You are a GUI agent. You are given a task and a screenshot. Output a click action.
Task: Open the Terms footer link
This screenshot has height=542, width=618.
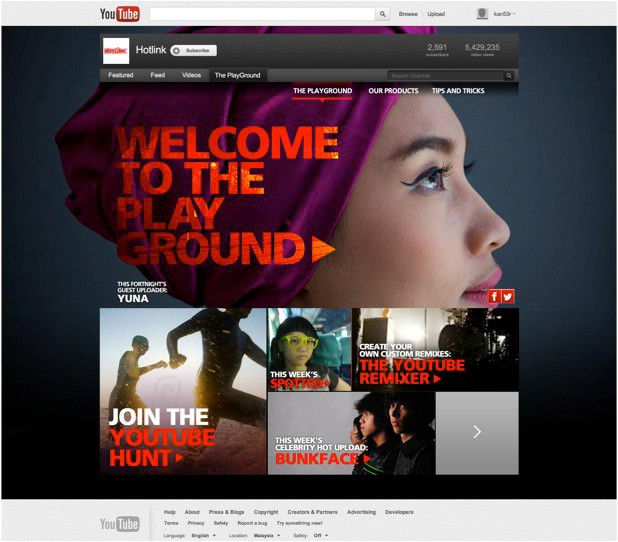[x=171, y=523]
